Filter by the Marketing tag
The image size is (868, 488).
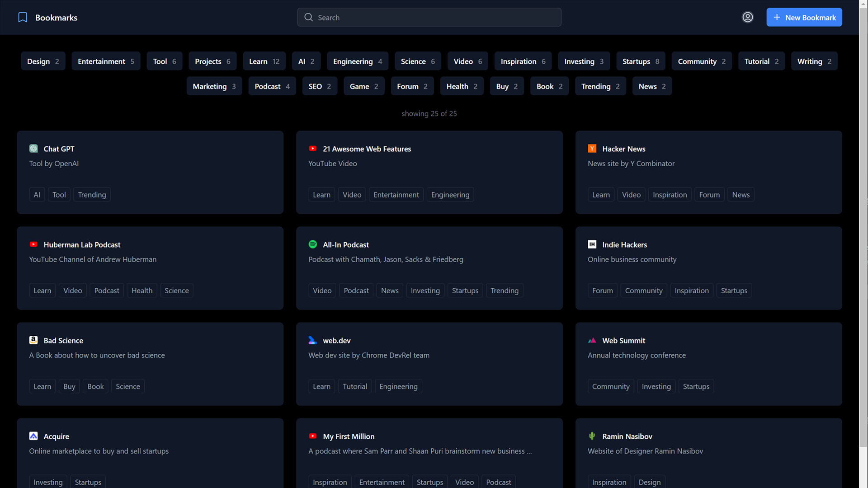point(214,86)
